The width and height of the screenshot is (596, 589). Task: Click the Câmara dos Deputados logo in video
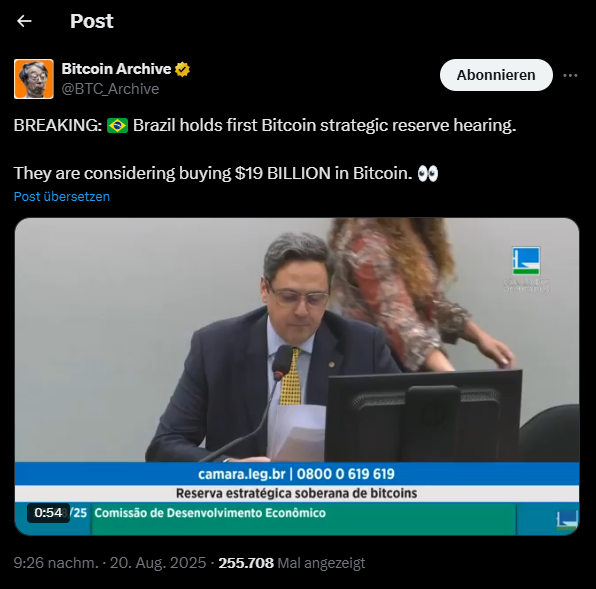[x=526, y=269]
